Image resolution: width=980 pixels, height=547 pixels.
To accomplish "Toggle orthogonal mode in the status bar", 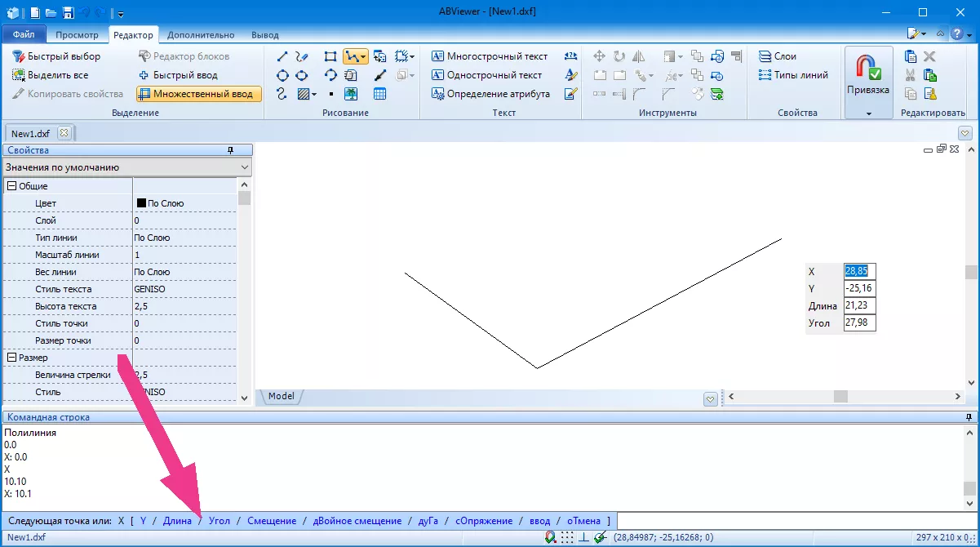I will (x=583, y=537).
